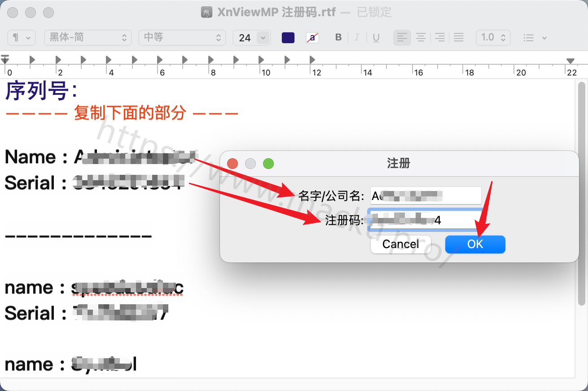Image resolution: width=588 pixels, height=391 pixels.
Task: Toggle italic formatting
Action: tap(357, 38)
